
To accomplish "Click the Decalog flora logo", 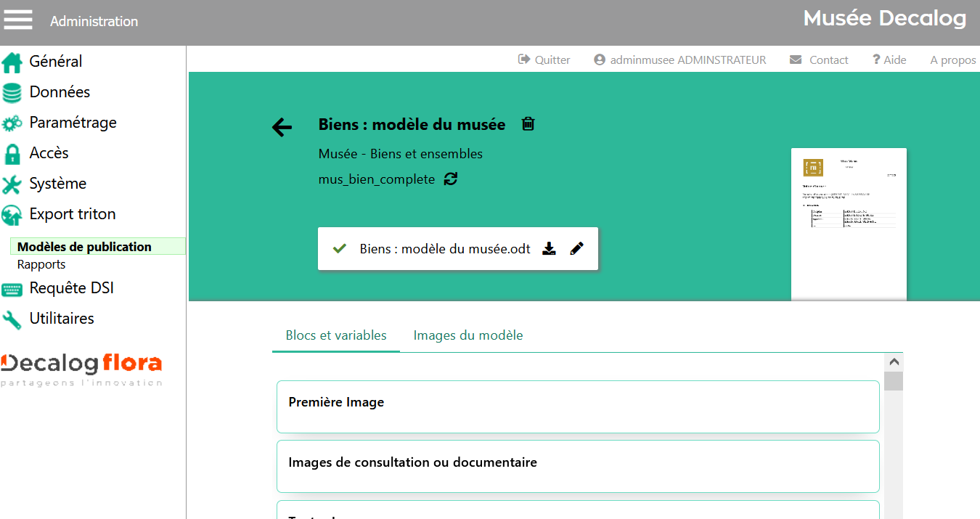I will [81, 369].
